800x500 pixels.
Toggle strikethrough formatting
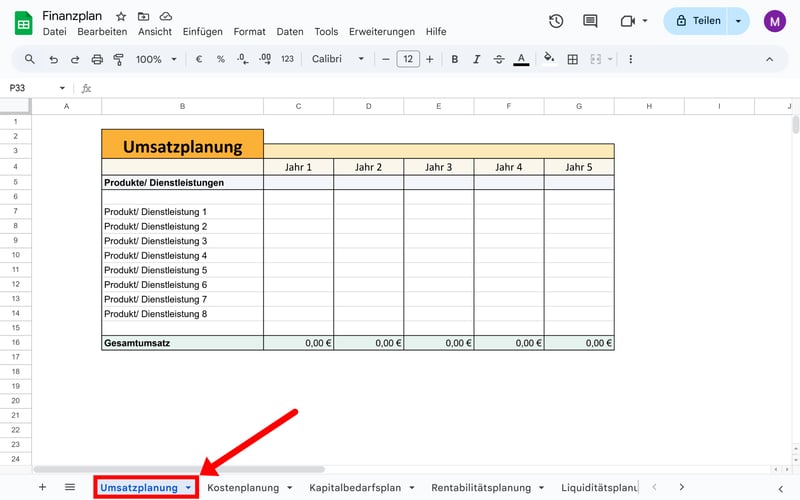pyautogui.click(x=498, y=59)
